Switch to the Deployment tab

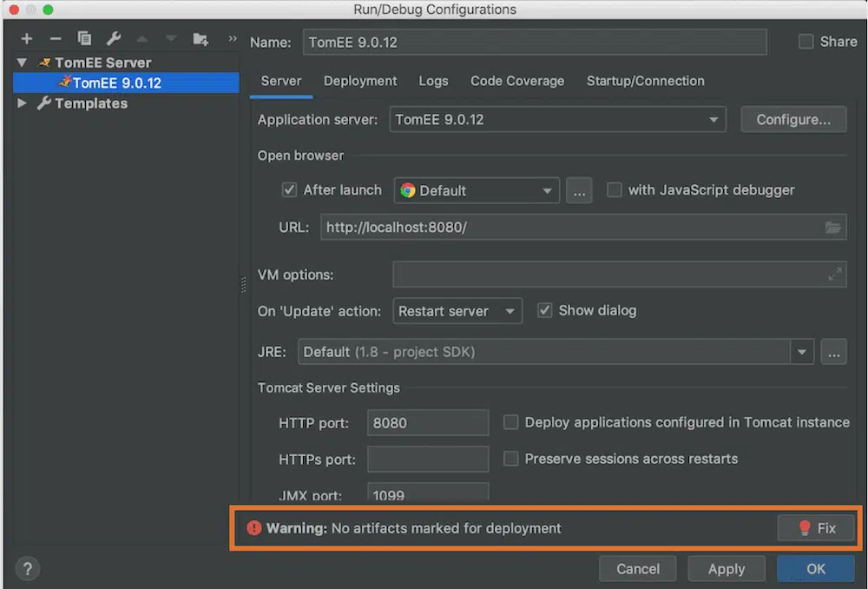point(360,81)
